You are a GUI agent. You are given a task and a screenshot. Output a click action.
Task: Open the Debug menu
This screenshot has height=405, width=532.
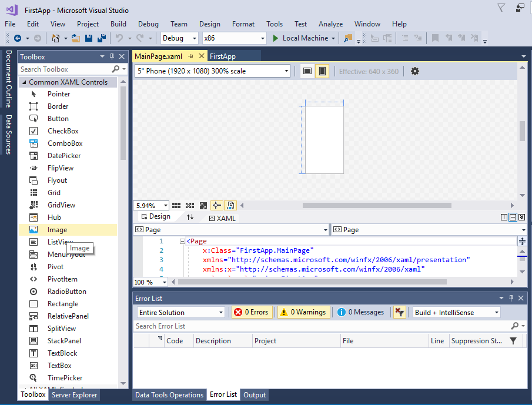click(148, 24)
